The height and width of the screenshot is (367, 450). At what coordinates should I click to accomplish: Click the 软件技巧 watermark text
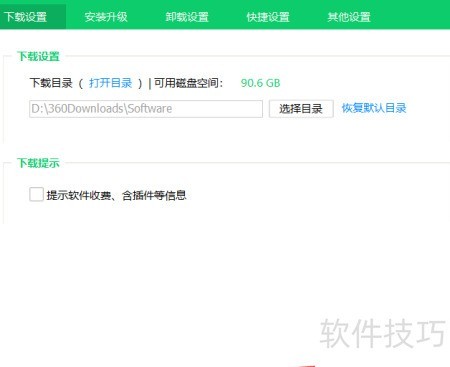[383, 333]
